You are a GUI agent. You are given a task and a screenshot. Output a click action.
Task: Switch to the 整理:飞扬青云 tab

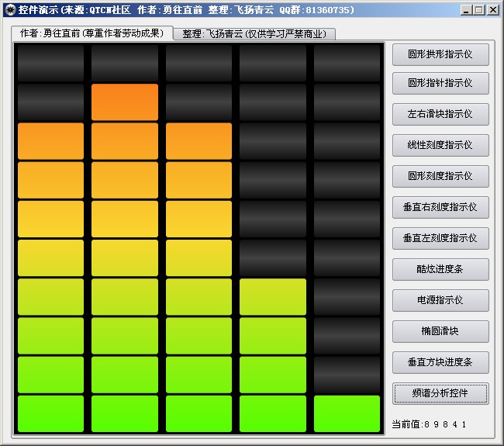pos(254,34)
